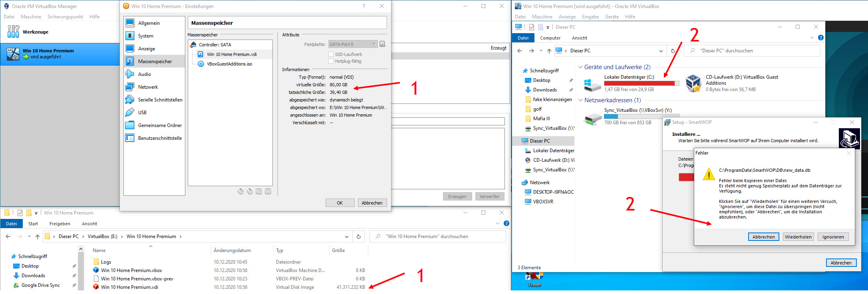Click Abbrechen in the Einstellungen dialog

tap(372, 203)
